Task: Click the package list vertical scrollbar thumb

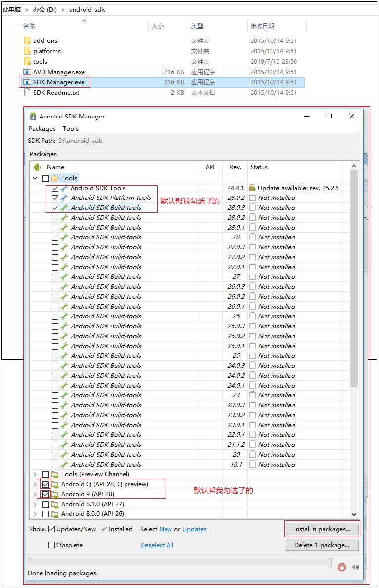Action: click(x=354, y=278)
